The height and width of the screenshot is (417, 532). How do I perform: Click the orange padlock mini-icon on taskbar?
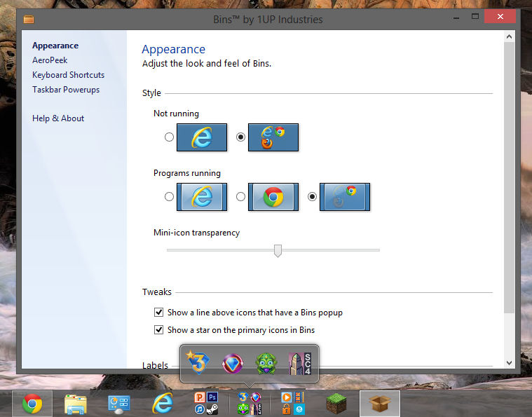pos(287,409)
